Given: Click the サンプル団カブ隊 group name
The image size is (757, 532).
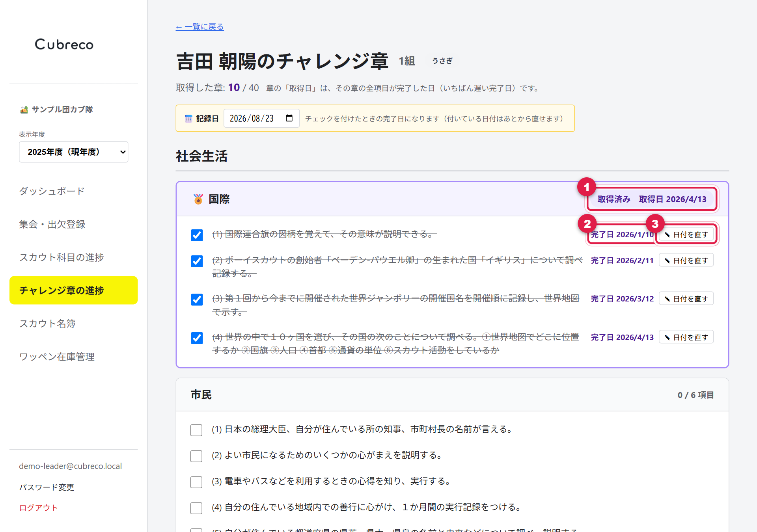Looking at the screenshot, I should [x=62, y=110].
